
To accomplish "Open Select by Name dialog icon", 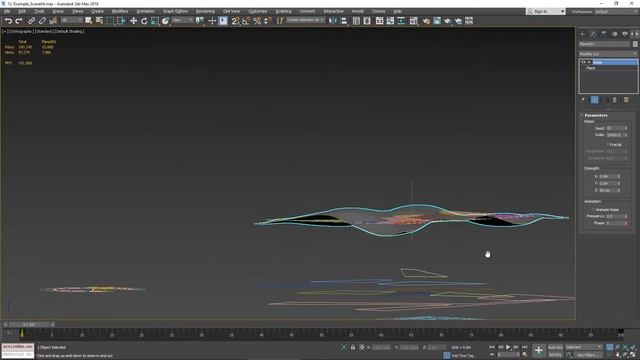I will (x=99, y=21).
